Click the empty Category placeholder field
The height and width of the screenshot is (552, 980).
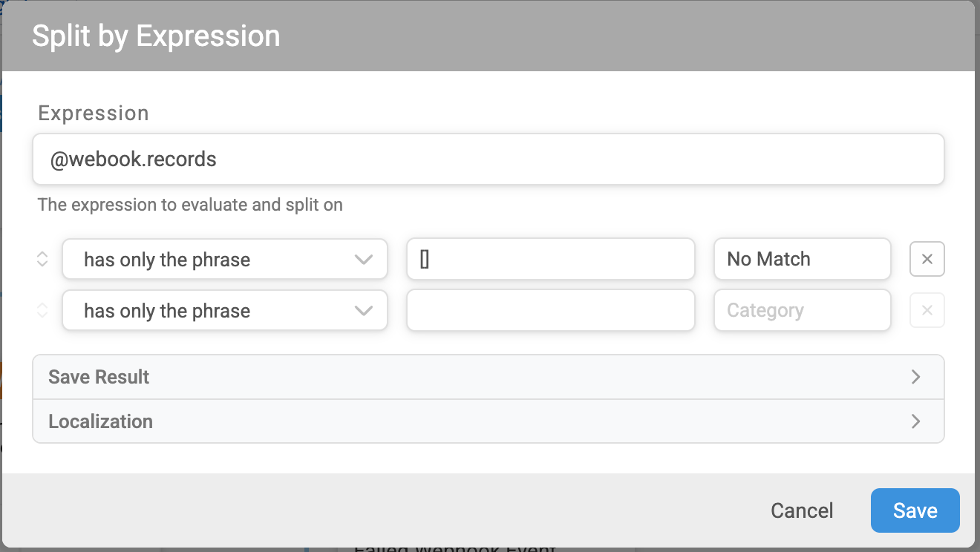tap(803, 310)
